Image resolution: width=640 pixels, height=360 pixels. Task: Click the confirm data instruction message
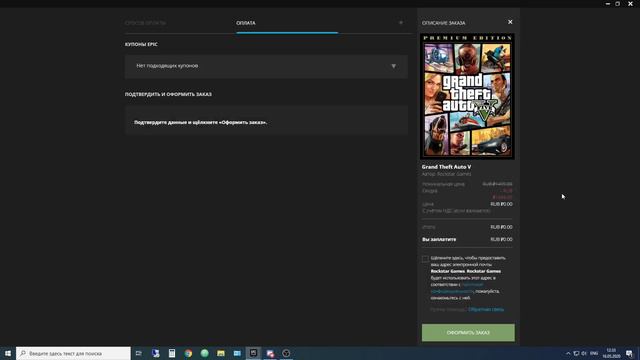tap(200, 122)
